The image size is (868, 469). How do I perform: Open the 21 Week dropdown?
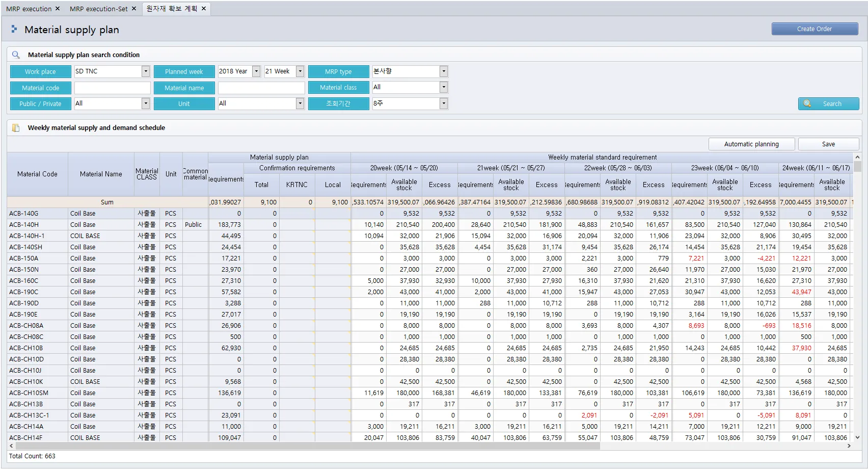point(300,71)
